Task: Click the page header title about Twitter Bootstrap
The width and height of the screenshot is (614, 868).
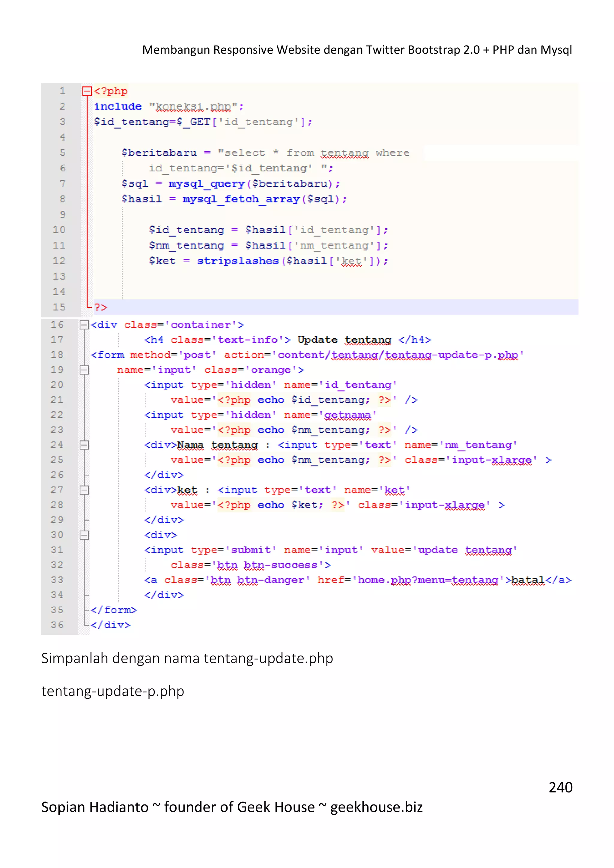Action: 357,50
